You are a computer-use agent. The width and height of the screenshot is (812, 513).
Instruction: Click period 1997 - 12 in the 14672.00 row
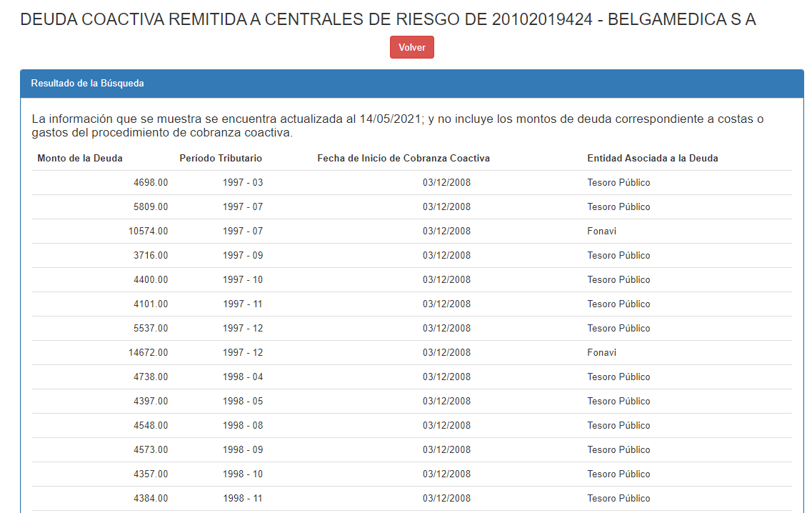click(243, 353)
